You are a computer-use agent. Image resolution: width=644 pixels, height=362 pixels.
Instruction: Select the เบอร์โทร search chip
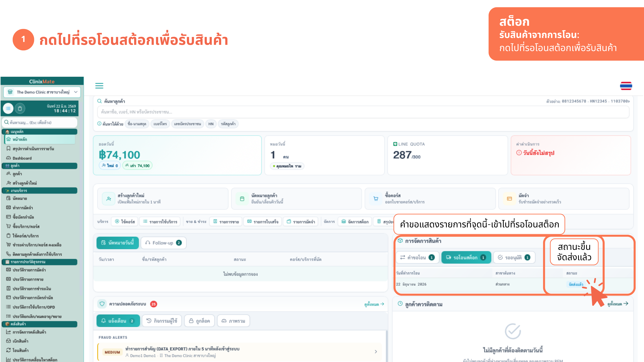point(160,124)
